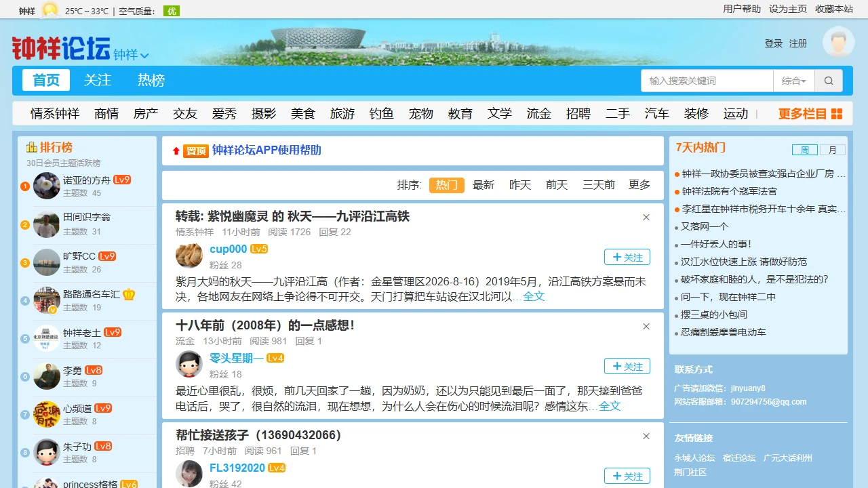Expand full text of 紫月大妈的秋天 post
This screenshot has width=868, height=488.
coord(534,296)
